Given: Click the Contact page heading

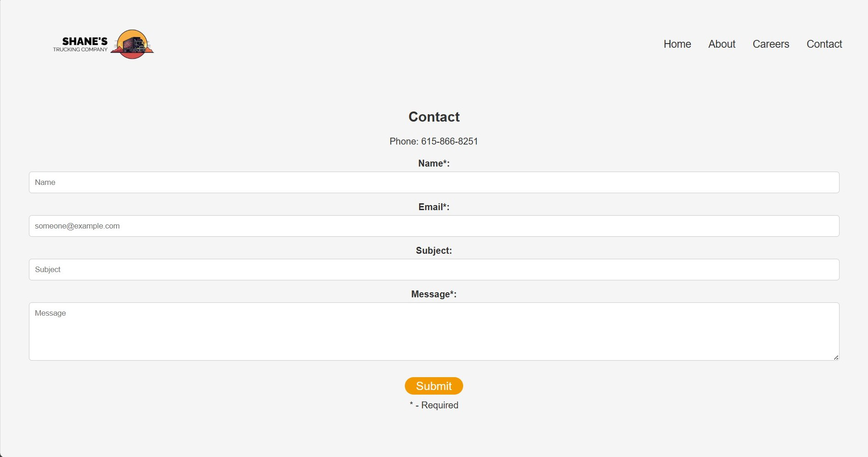Looking at the screenshot, I should (x=434, y=117).
